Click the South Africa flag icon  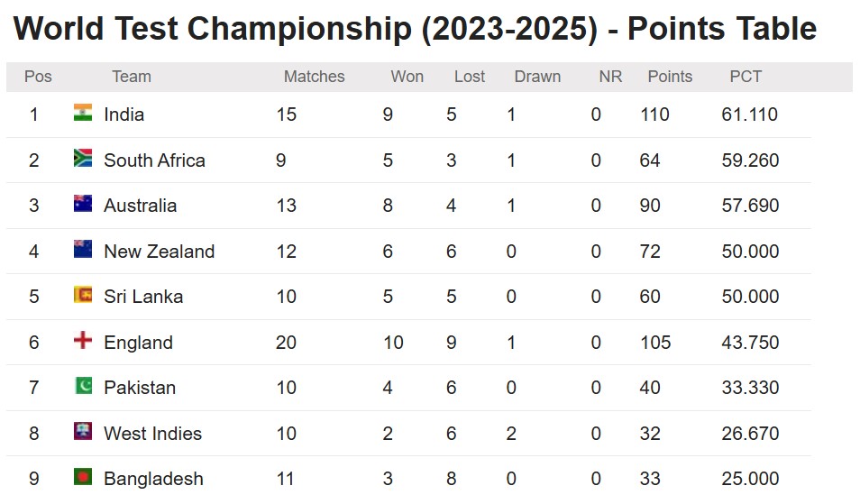coord(83,159)
